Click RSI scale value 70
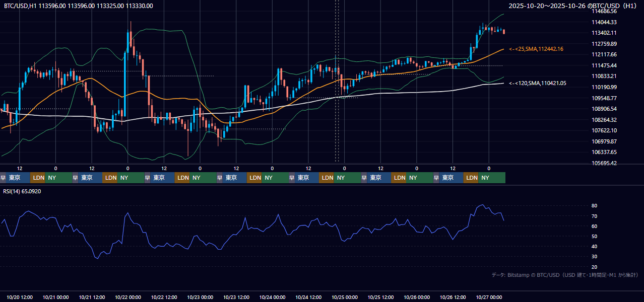The image size is (644, 302). point(595,216)
